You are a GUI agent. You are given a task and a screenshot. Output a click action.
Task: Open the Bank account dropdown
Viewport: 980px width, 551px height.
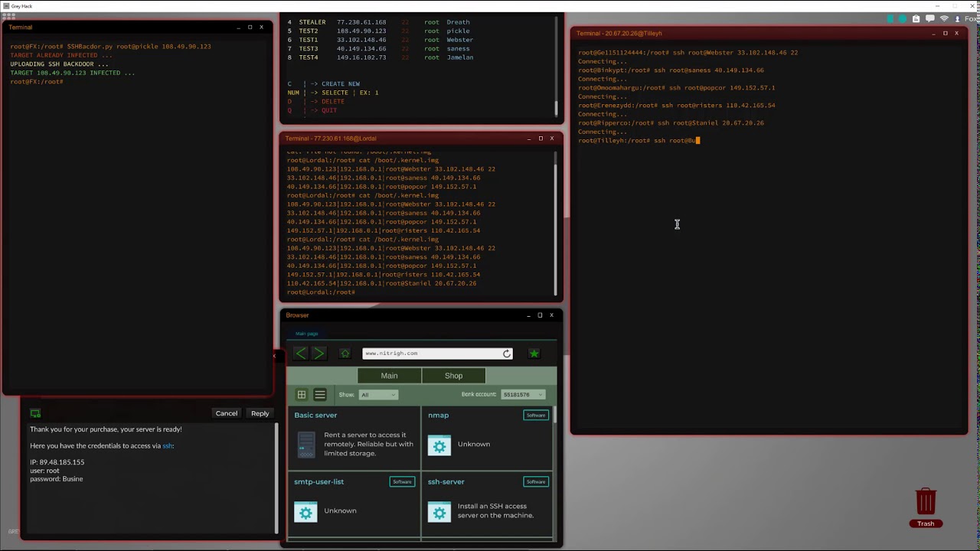(523, 394)
